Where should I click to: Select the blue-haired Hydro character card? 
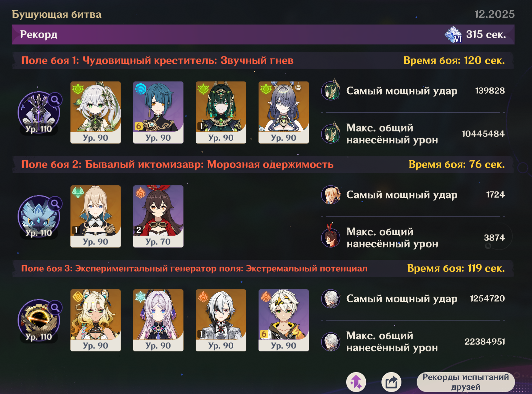[x=158, y=112]
